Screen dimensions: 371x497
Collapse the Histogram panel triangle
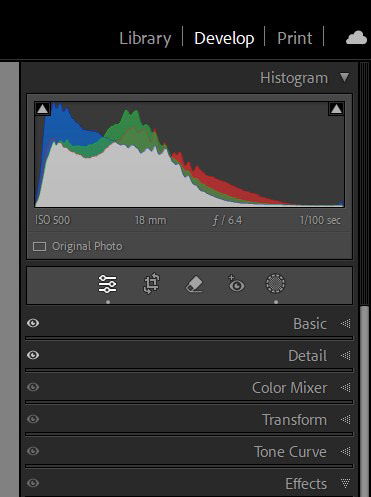(344, 77)
